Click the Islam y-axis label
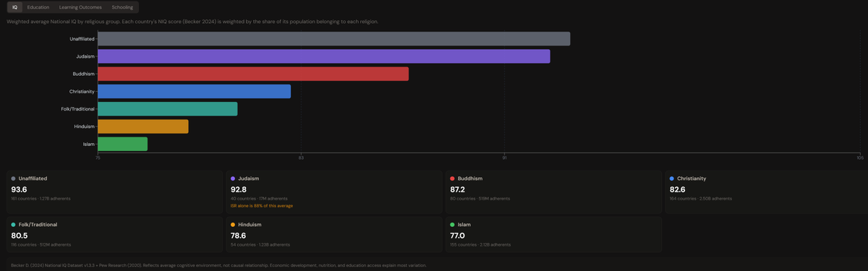 tap(88, 144)
